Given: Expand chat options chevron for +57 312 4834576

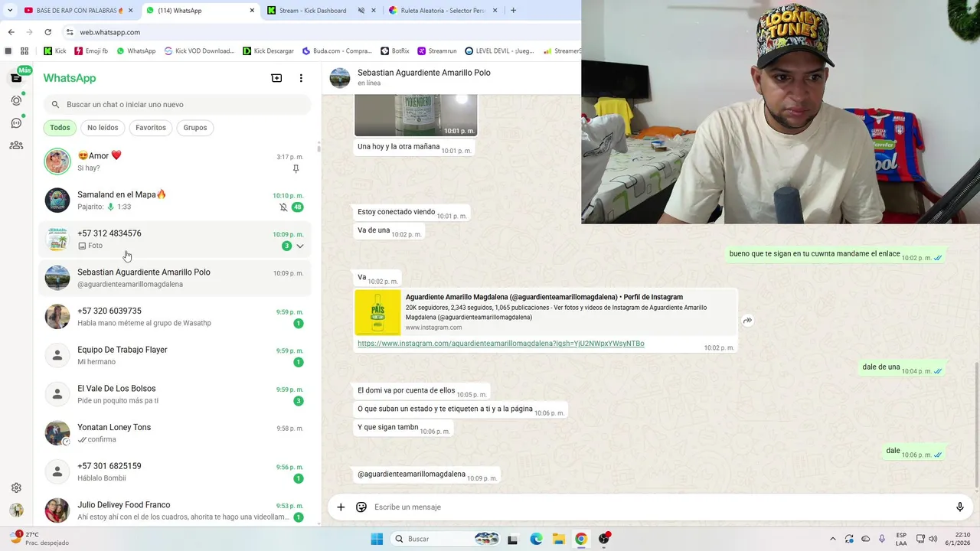Looking at the screenshot, I should [300, 246].
